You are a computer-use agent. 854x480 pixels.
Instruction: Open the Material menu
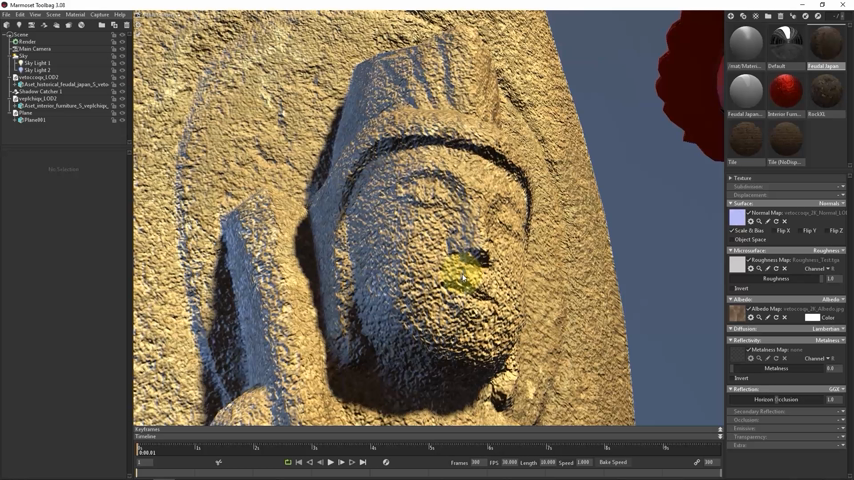[75, 15]
